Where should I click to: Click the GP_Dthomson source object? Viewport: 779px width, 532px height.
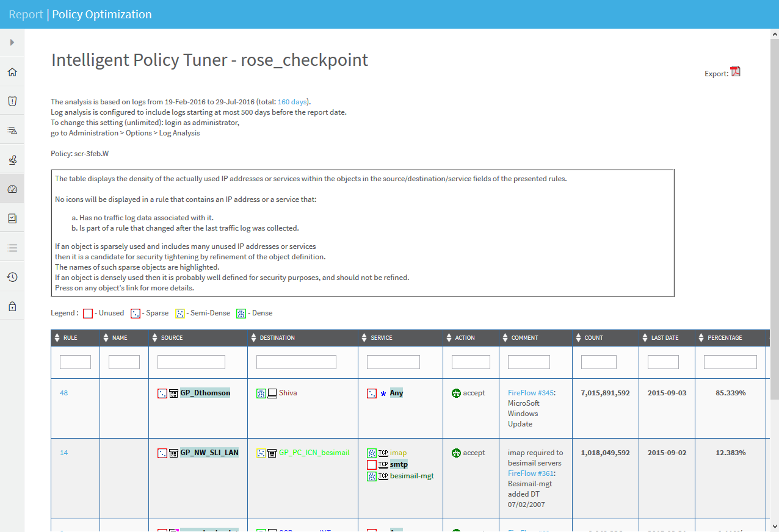point(205,393)
